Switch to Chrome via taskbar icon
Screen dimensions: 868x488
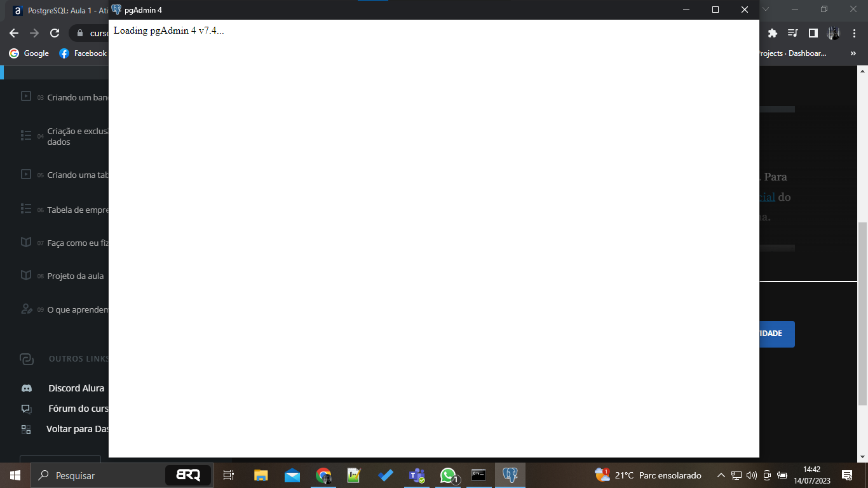[x=323, y=475]
